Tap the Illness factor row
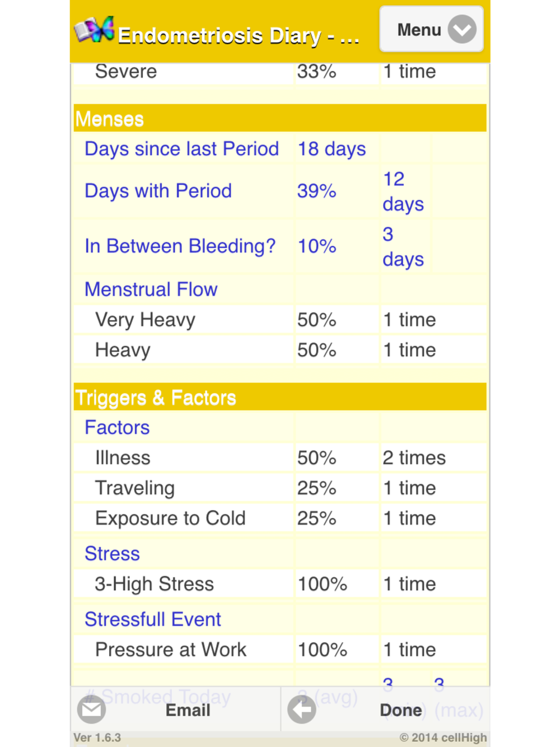This screenshot has height=747, width=560. pyautogui.click(x=123, y=458)
